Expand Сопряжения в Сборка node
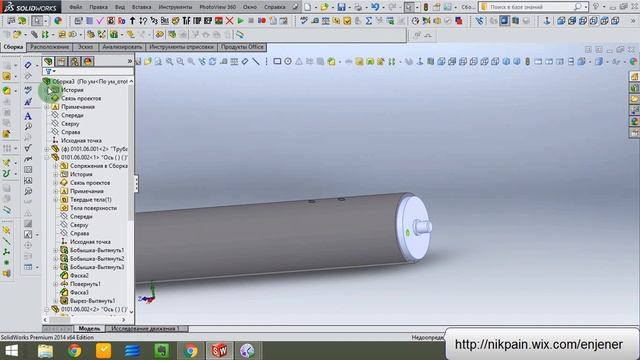 (56, 166)
